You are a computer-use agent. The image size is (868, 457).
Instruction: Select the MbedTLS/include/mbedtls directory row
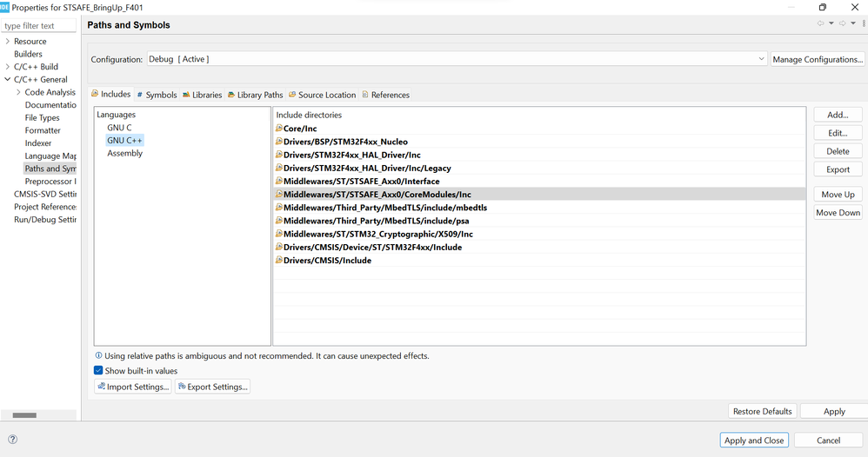tap(540, 208)
